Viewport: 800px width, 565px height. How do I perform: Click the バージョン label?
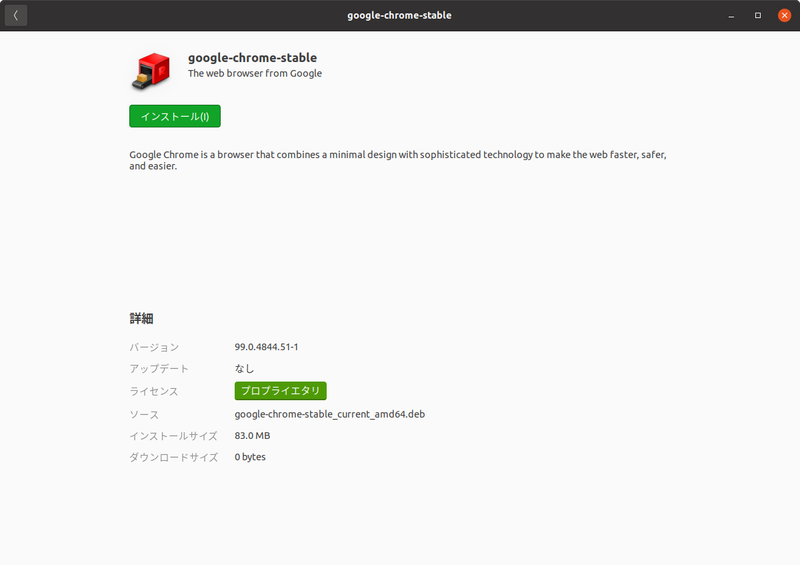coord(154,348)
